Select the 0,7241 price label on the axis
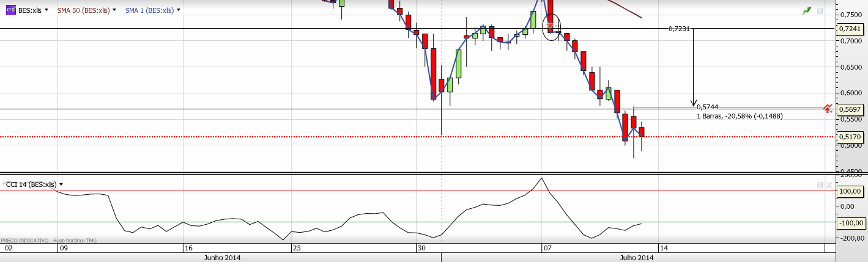Image resolution: width=868 pixels, height=262 pixels. pos(851,29)
